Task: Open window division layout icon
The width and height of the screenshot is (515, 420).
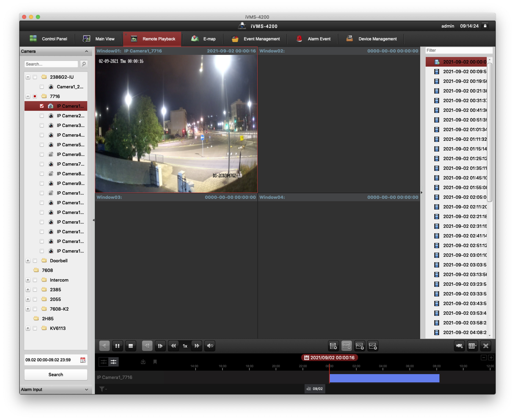Action: point(472,346)
